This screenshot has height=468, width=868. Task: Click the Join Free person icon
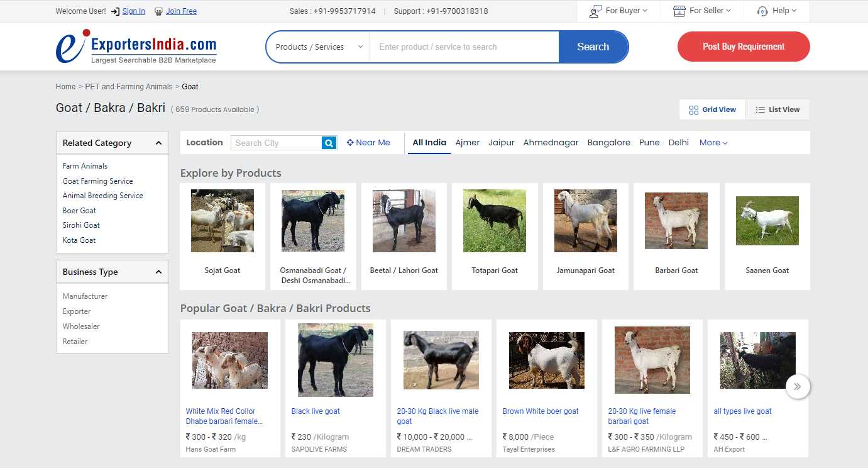[159, 11]
